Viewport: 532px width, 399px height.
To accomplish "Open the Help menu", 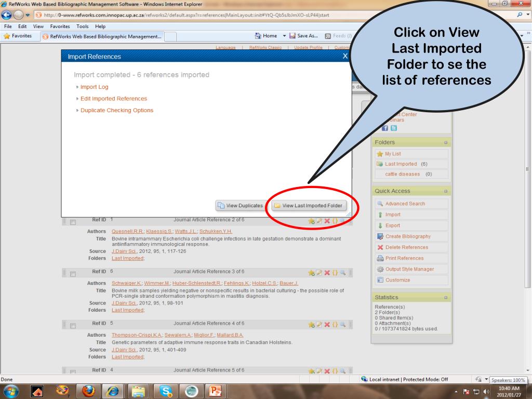I will (x=100, y=26).
